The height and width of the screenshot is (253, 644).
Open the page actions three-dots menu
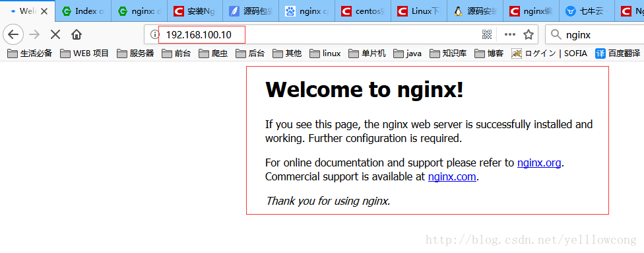tap(509, 34)
